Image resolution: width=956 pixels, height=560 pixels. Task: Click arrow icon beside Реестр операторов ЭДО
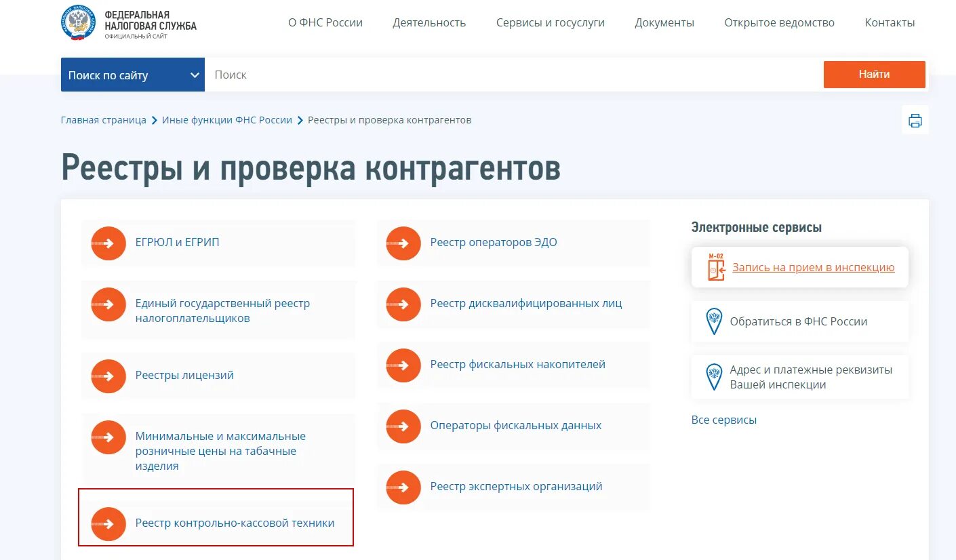(x=403, y=243)
